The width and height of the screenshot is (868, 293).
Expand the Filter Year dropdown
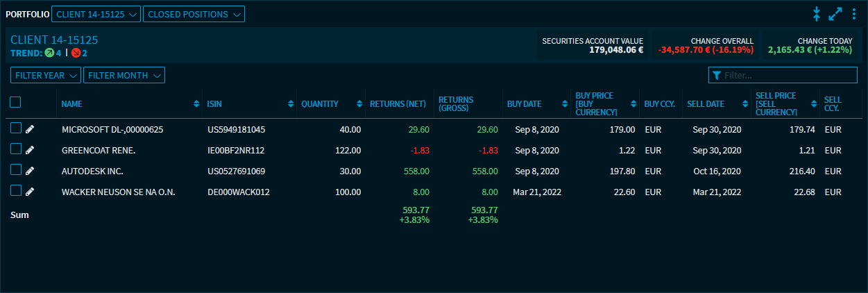pyautogui.click(x=46, y=76)
